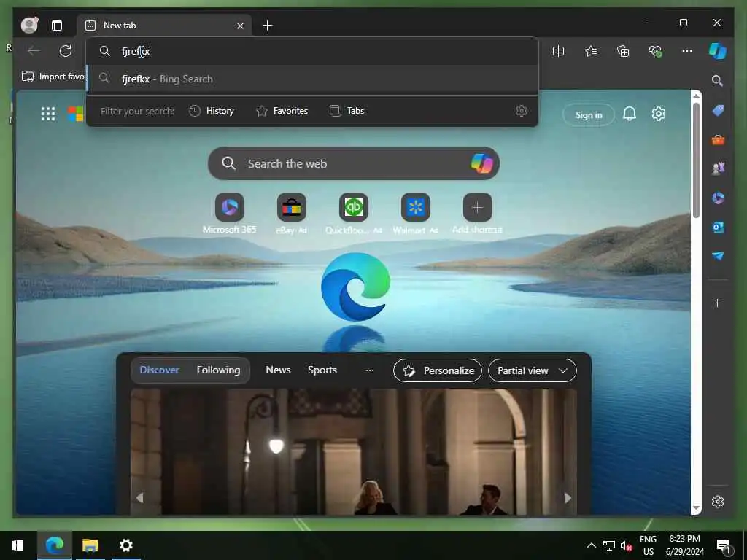747x560 pixels.
Task: Switch to Discover feed tab
Action: [x=160, y=370]
